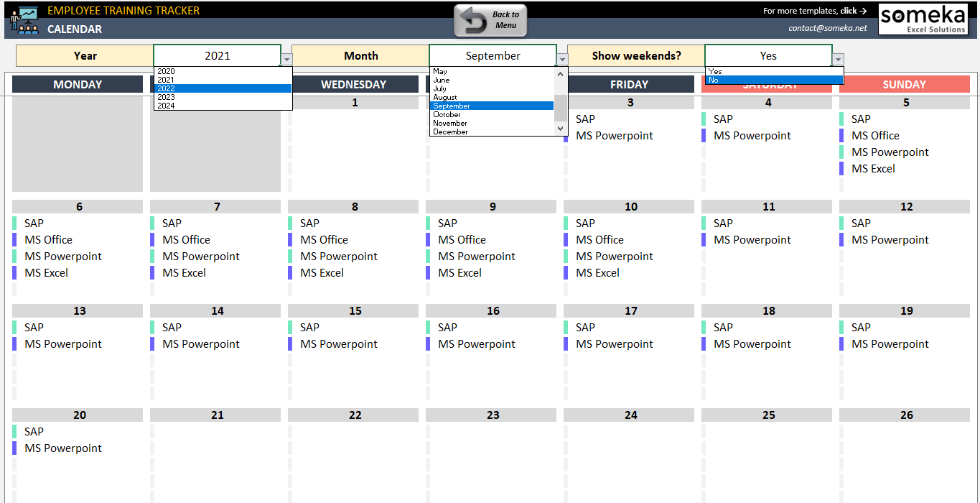
Task: Click the SUNDAY column header
Action: [905, 84]
